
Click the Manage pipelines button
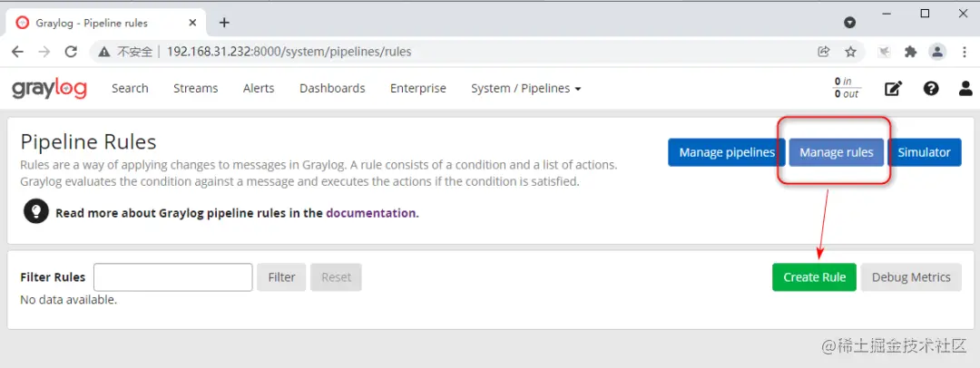coord(727,152)
